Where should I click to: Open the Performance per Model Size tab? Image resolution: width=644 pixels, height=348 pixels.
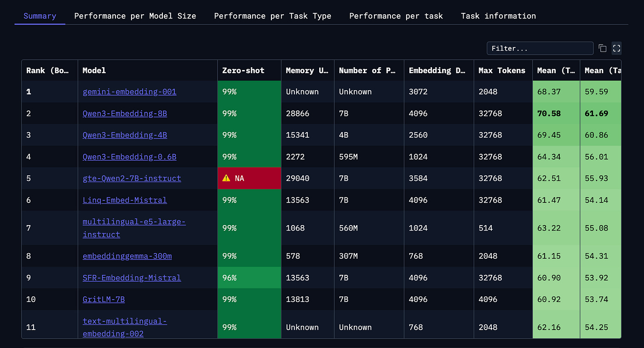click(x=135, y=16)
